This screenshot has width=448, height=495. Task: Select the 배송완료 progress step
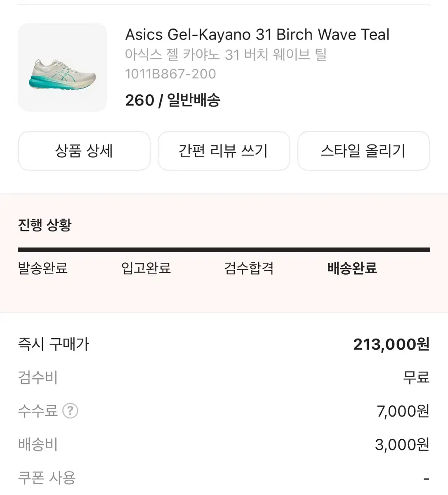coord(352,268)
